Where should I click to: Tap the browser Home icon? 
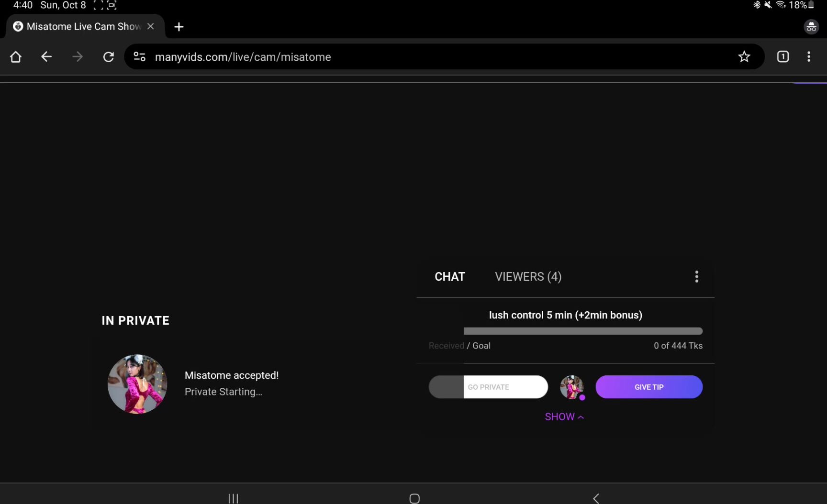pyautogui.click(x=16, y=57)
